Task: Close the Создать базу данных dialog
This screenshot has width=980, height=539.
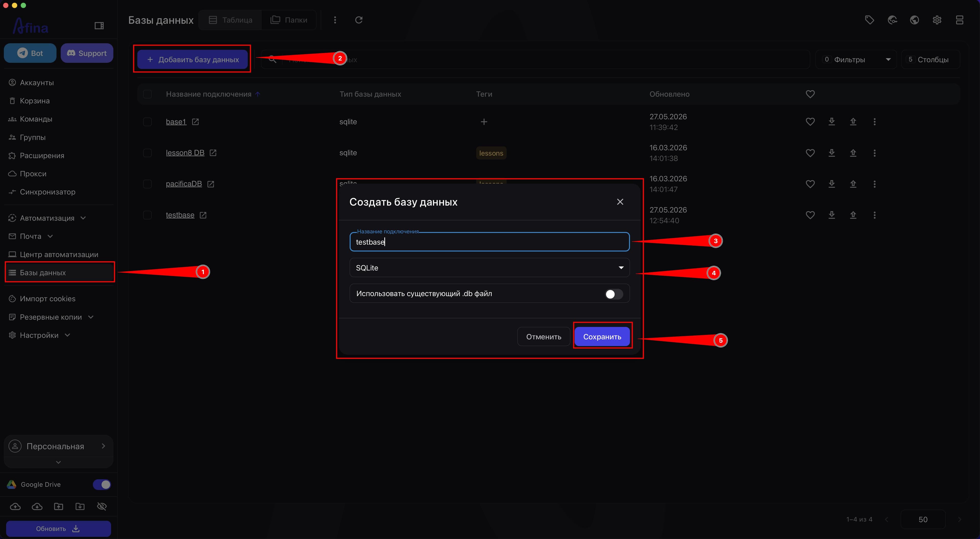Action: pos(620,202)
